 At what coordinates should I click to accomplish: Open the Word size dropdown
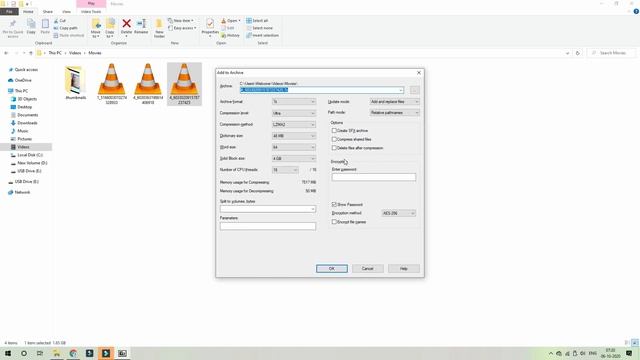coord(294,147)
